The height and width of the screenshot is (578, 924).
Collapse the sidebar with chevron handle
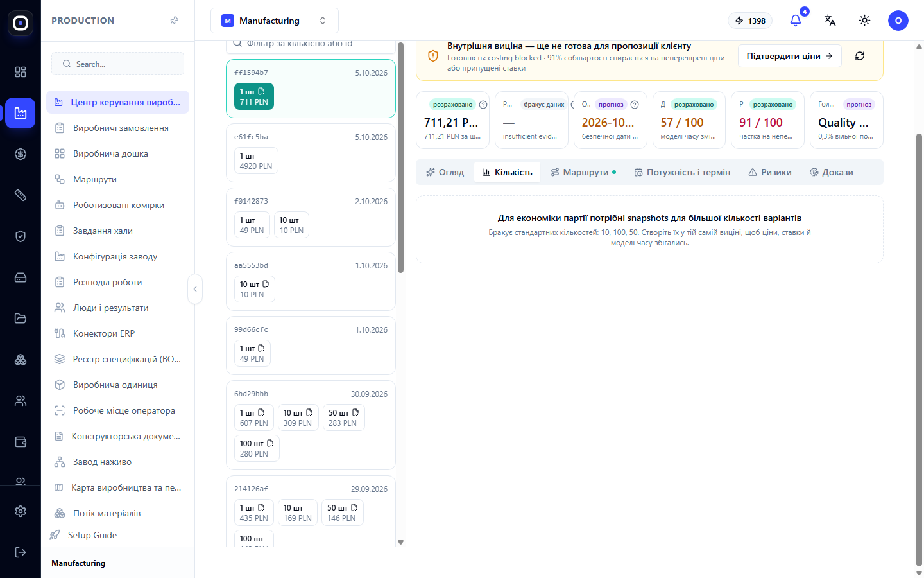[195, 289]
